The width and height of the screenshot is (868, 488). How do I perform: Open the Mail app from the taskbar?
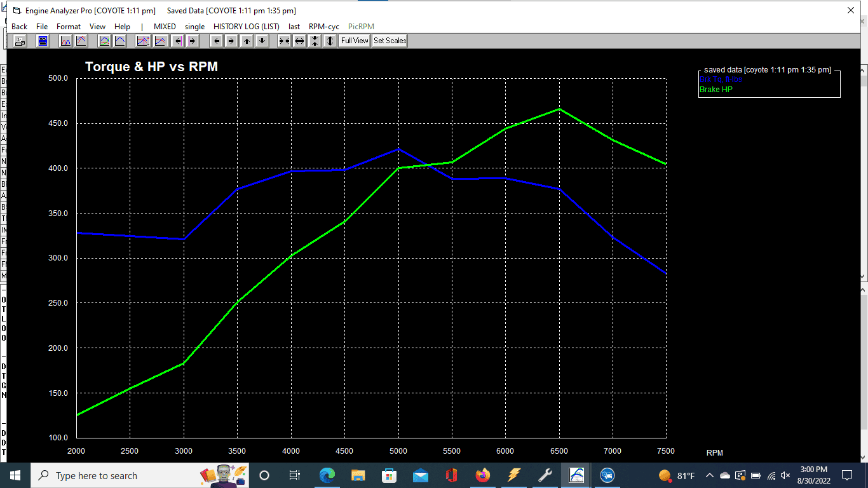[421, 475]
